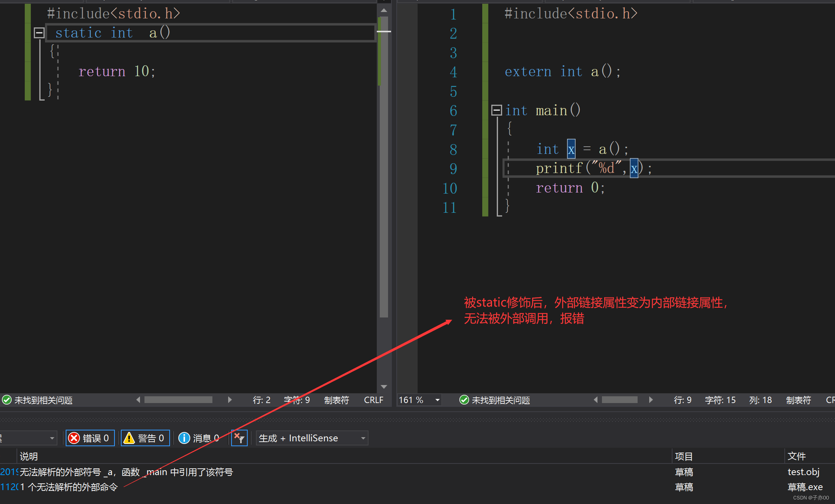Sort error list by 项目 column header

click(684, 456)
